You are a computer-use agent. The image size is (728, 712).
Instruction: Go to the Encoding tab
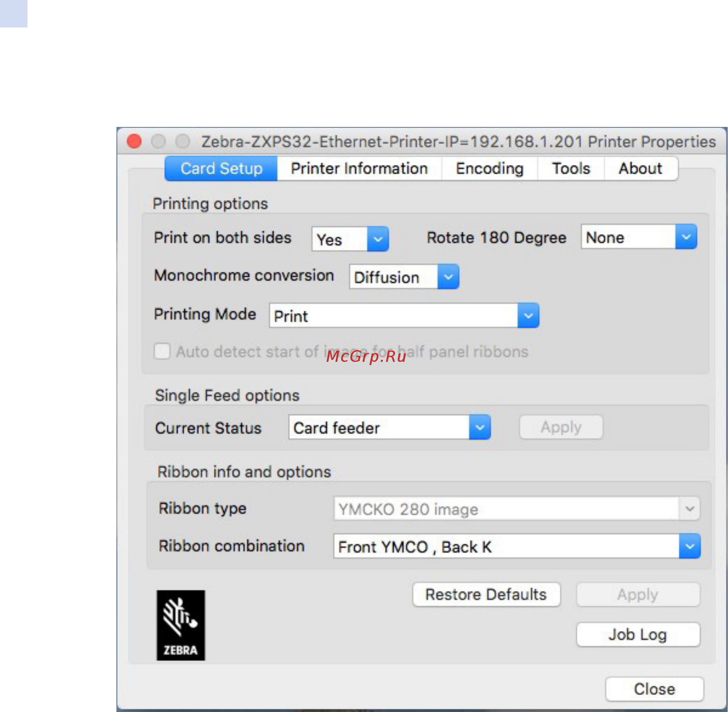pyautogui.click(x=490, y=169)
